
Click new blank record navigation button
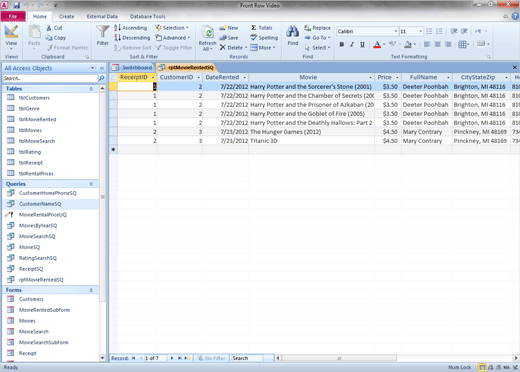pyautogui.click(x=188, y=358)
